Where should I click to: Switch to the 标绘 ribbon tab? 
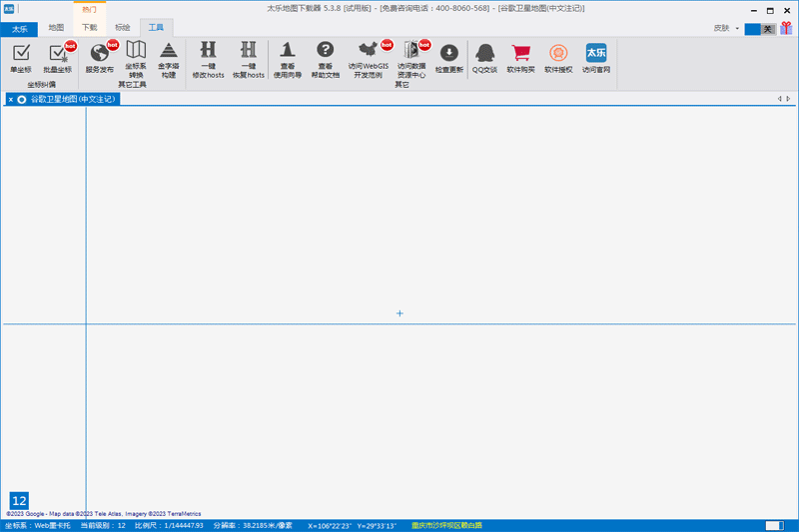point(123,28)
